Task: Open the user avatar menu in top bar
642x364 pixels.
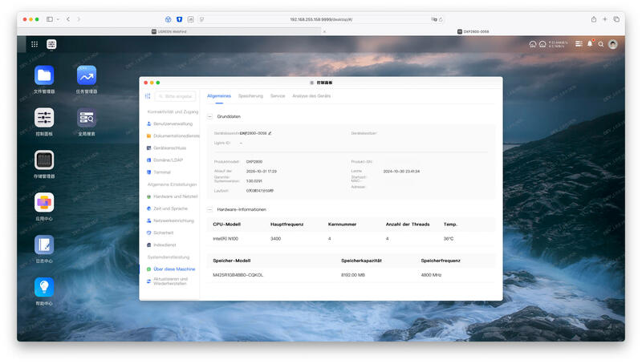Action: click(x=613, y=44)
